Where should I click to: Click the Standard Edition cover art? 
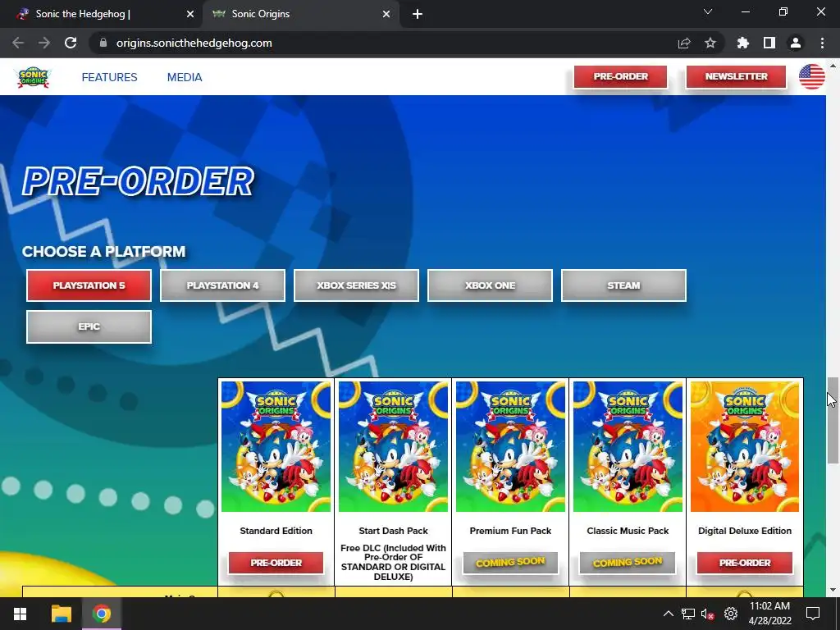click(276, 446)
